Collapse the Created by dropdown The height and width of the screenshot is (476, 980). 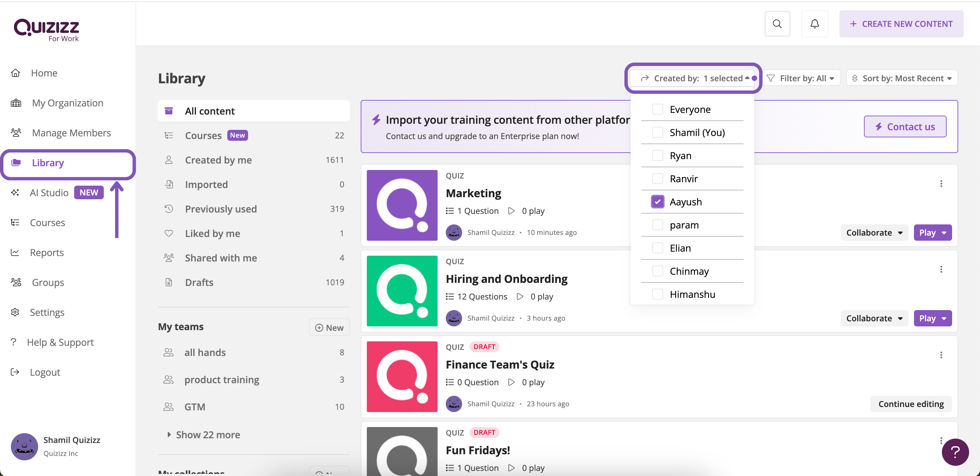point(693,78)
